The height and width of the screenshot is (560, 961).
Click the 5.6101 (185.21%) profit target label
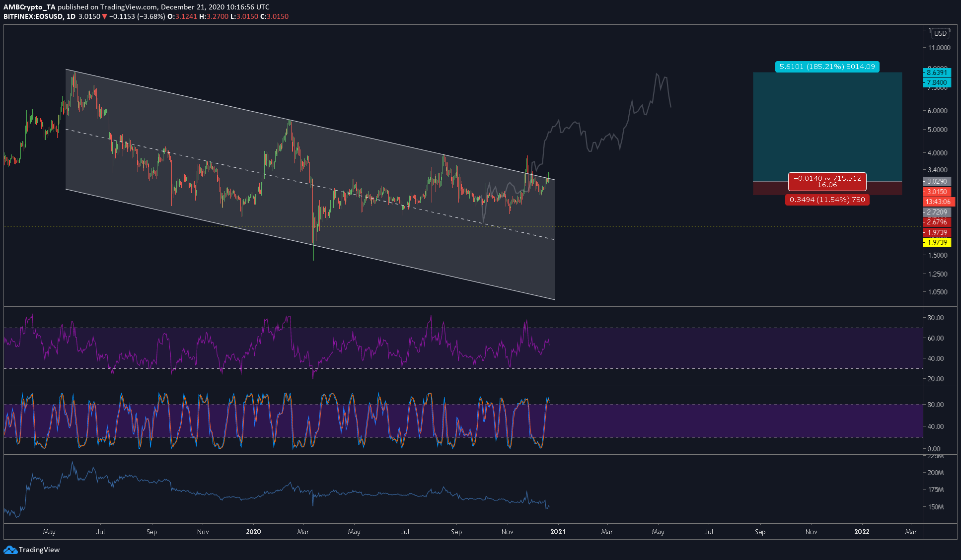tap(827, 67)
